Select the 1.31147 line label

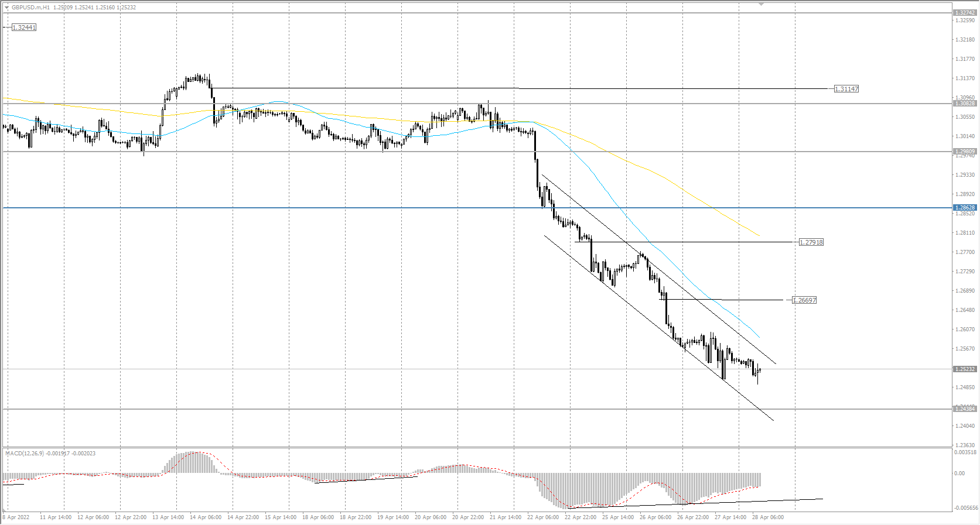(x=846, y=89)
